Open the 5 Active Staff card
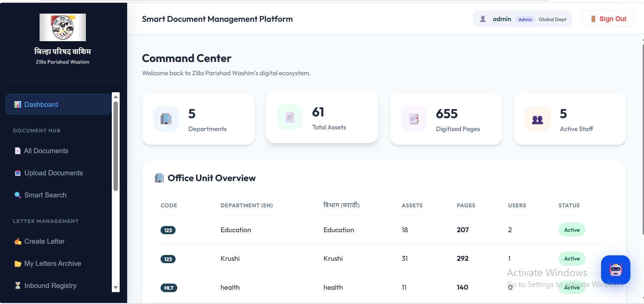644x304 pixels. (570, 119)
